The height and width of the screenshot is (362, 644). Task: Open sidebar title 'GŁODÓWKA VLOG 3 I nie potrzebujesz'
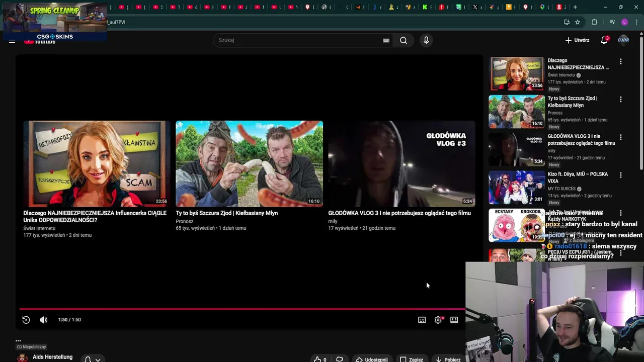(581, 140)
